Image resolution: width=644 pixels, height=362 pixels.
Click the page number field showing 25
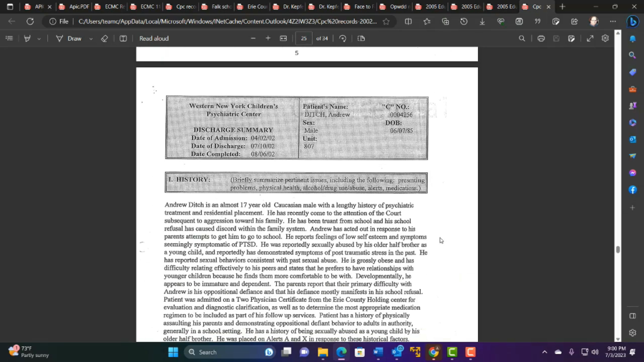tap(304, 38)
